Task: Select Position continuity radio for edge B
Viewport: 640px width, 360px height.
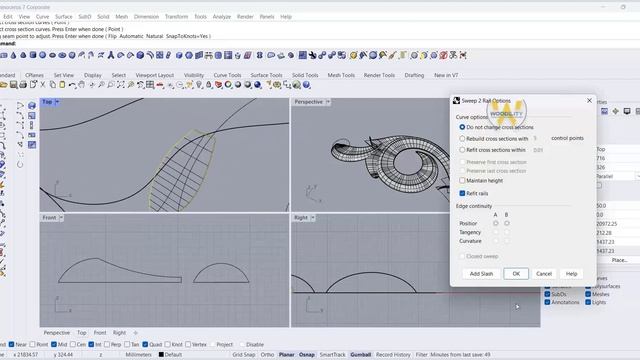Action: click(507, 223)
